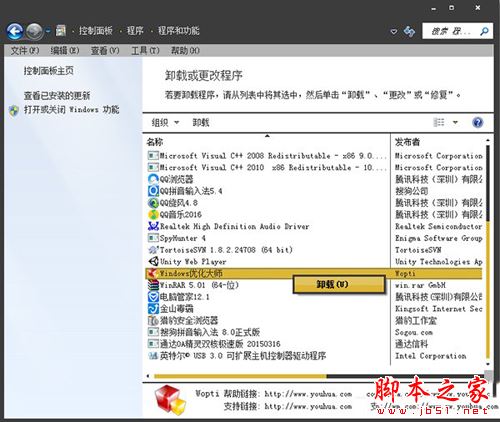The width and height of the screenshot is (500, 422).
Task: Select the TortoiseSVN icon
Action: [153, 250]
